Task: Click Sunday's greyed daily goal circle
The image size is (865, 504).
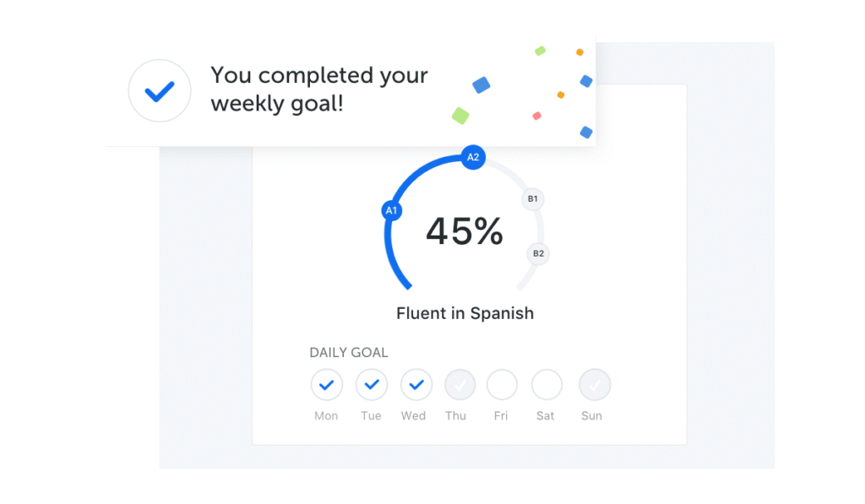Action: pyautogui.click(x=595, y=385)
